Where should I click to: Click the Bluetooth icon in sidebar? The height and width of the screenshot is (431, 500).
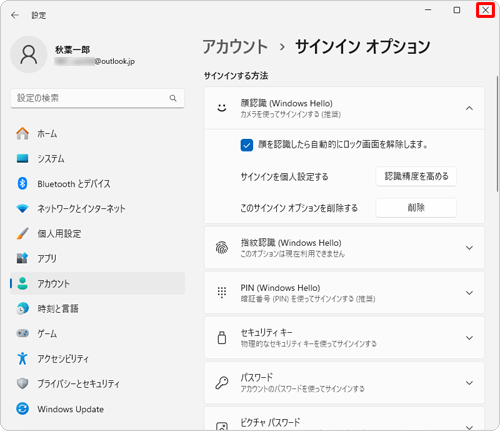[22, 183]
